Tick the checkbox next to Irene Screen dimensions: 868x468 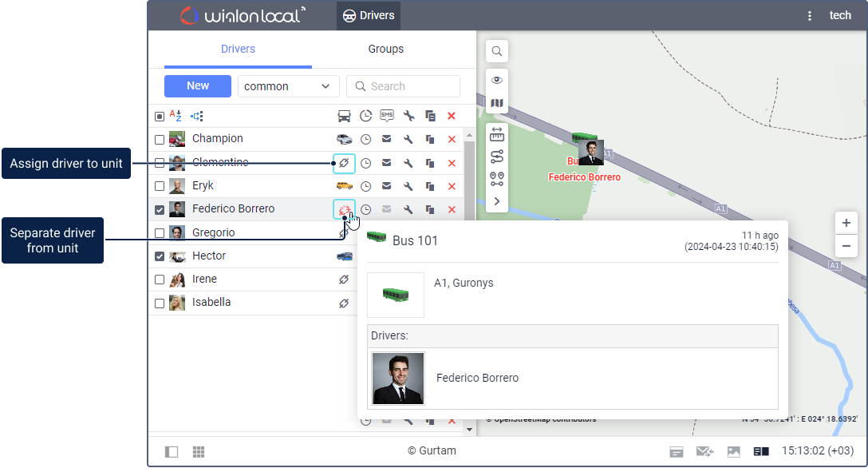coord(160,280)
